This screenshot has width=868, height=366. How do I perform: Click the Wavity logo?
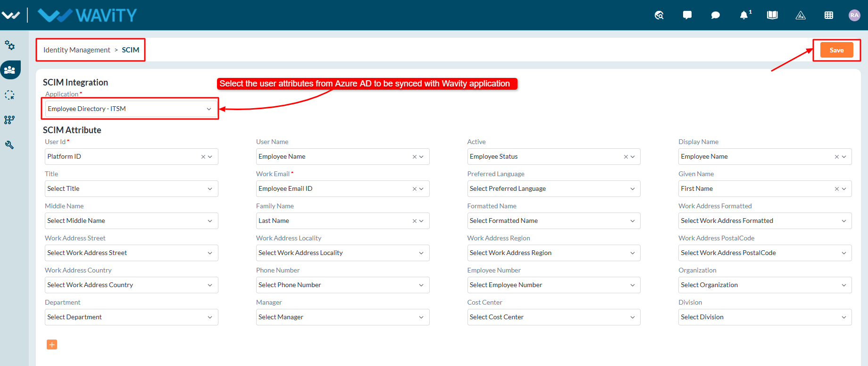pos(87,15)
